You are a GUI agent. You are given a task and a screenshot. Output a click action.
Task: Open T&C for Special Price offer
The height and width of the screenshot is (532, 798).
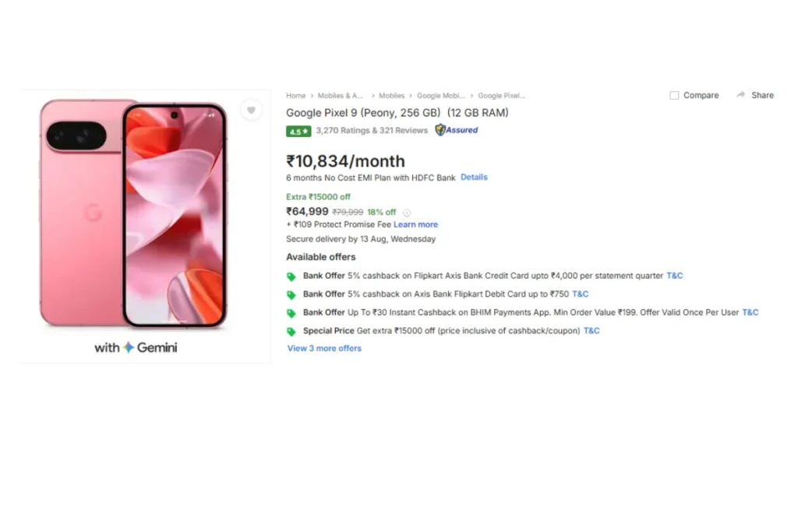coord(591,330)
